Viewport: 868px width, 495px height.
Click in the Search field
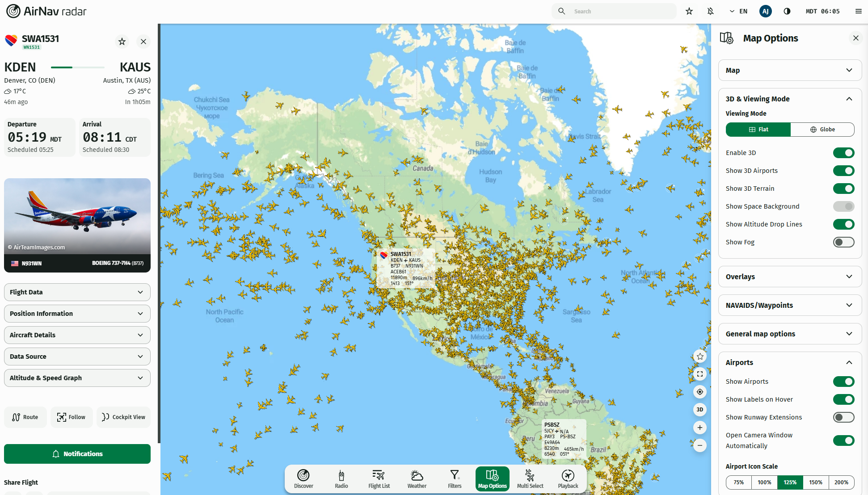coord(614,11)
